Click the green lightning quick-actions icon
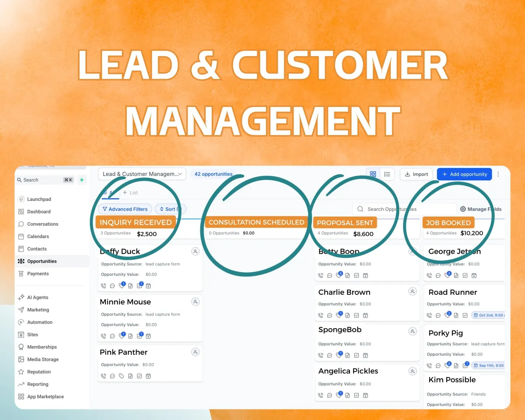 (82, 180)
